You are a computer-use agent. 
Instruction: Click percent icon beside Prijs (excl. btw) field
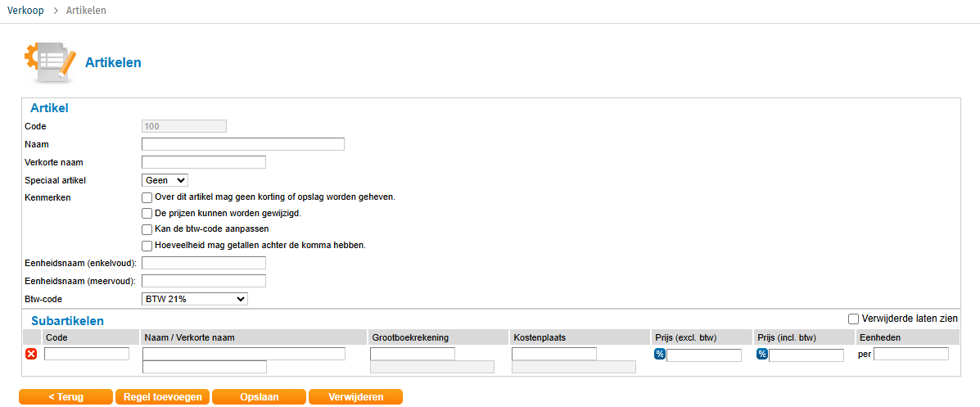tap(659, 354)
